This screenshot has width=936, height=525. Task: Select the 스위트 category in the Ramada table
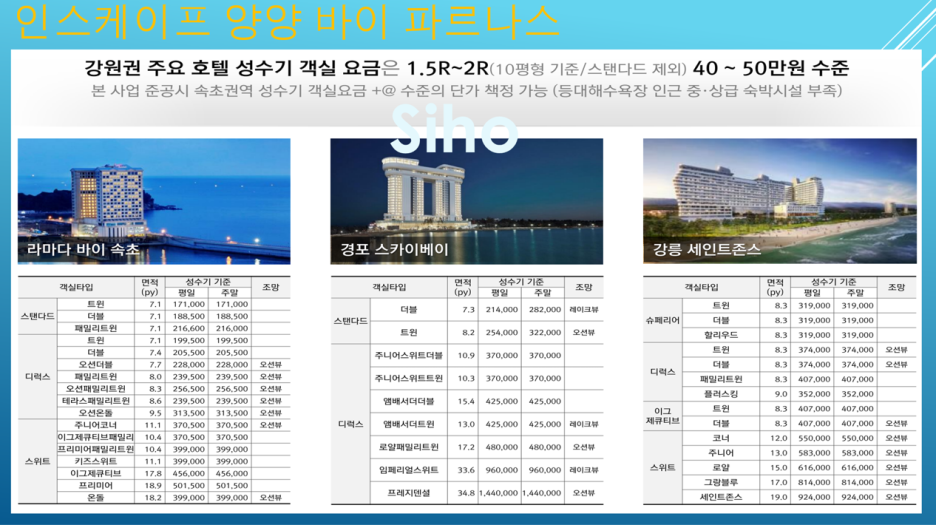pos(37,461)
